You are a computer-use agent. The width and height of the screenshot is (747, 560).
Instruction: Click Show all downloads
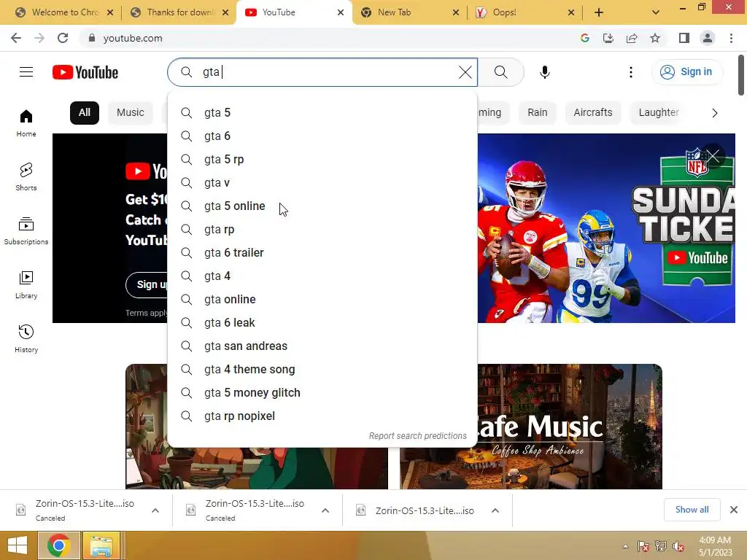(x=692, y=510)
